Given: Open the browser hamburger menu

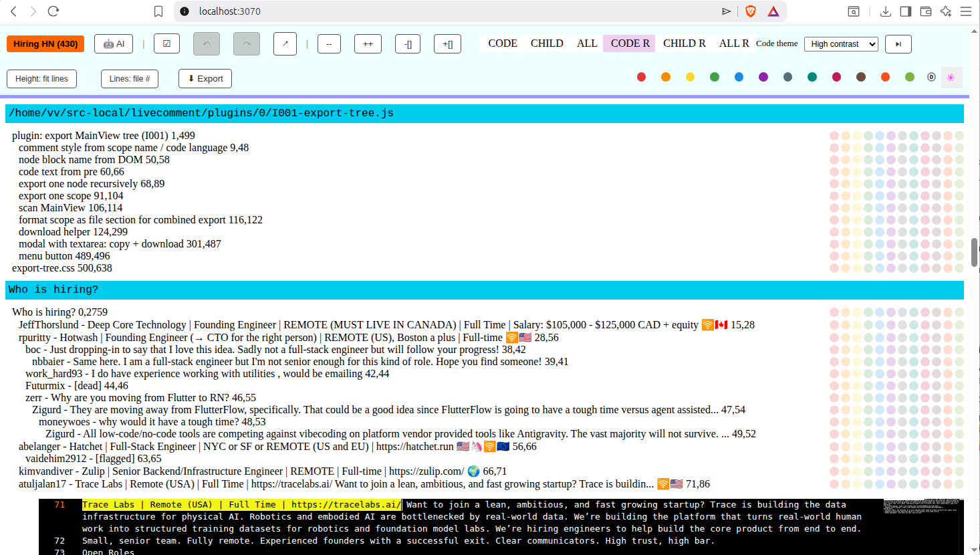Looking at the screenshot, I should coord(966,11).
